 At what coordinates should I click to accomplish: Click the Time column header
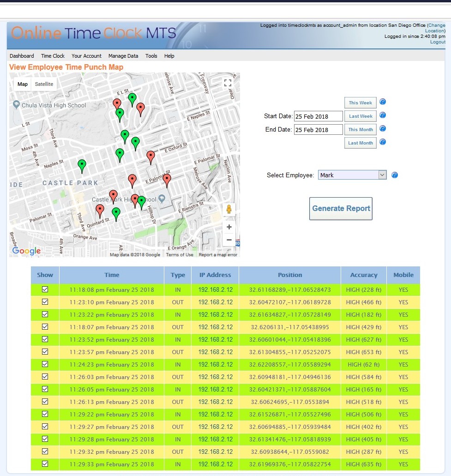pyautogui.click(x=112, y=275)
